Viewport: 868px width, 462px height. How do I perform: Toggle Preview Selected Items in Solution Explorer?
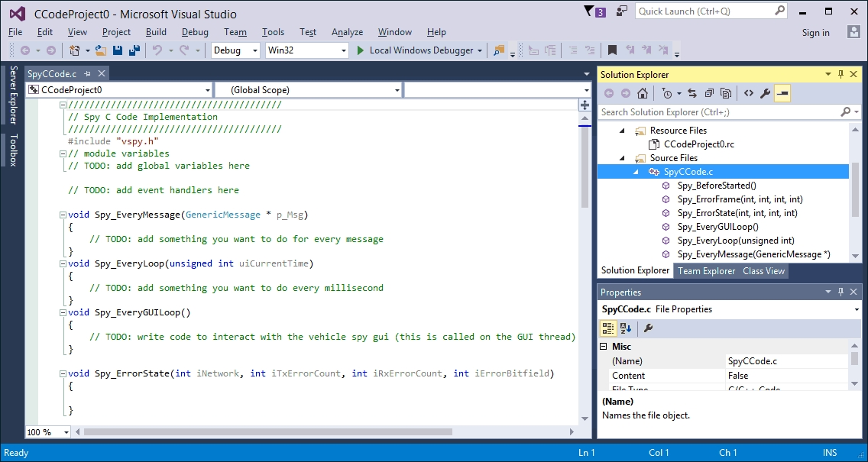782,93
